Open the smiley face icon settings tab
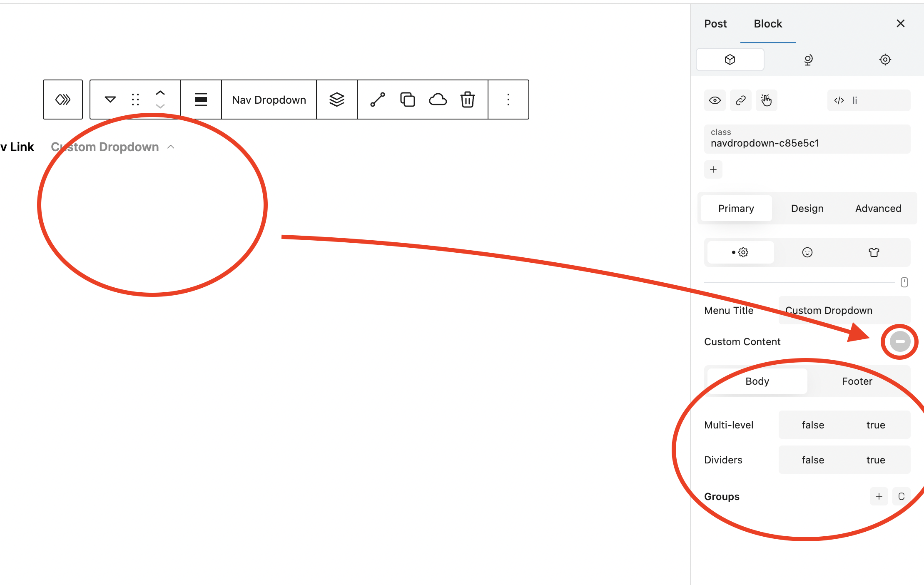 pos(807,252)
